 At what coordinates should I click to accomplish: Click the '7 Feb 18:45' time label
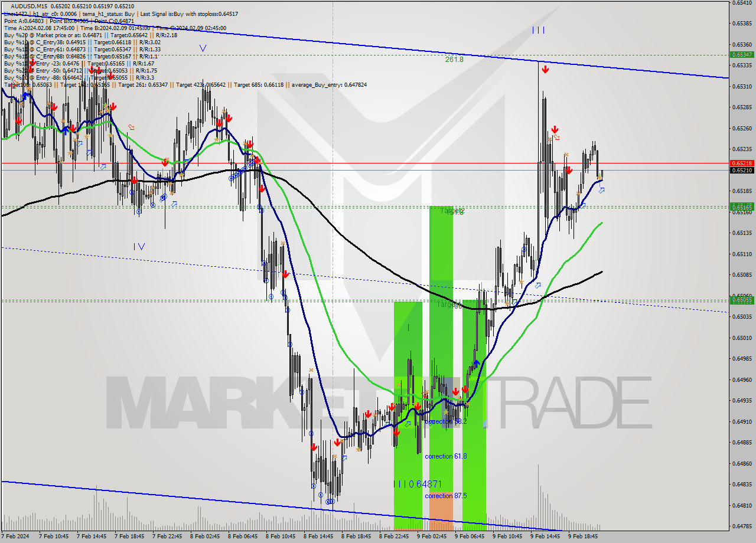[x=129, y=537]
